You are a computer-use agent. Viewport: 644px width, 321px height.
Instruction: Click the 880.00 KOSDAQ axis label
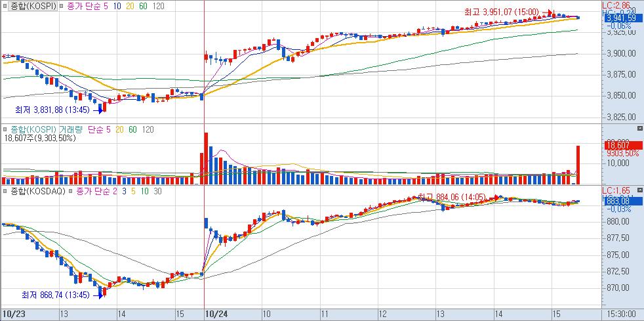click(x=618, y=221)
